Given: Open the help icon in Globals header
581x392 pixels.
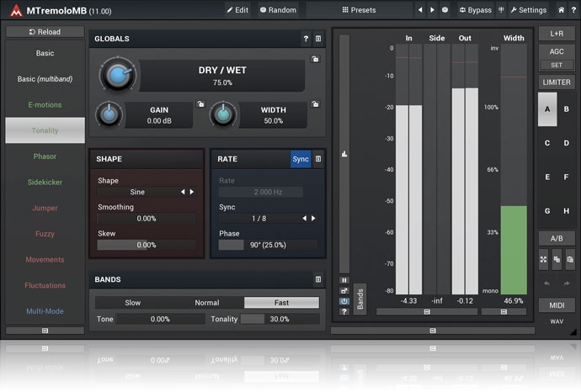Looking at the screenshot, I should point(306,39).
